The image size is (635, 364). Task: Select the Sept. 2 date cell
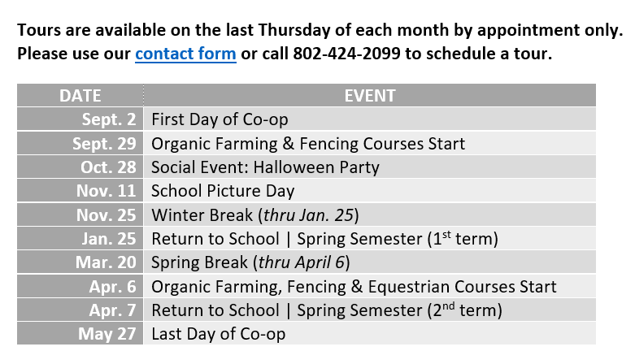[80, 119]
